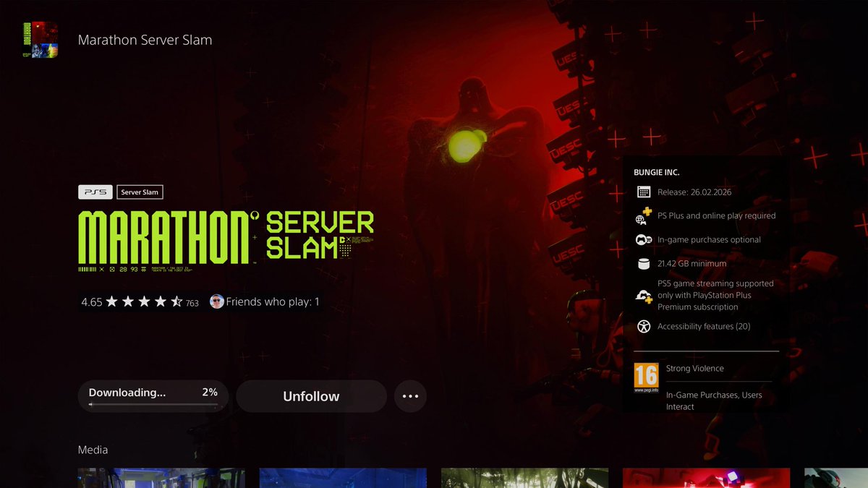Click the Server Slam edition tag

tap(140, 192)
